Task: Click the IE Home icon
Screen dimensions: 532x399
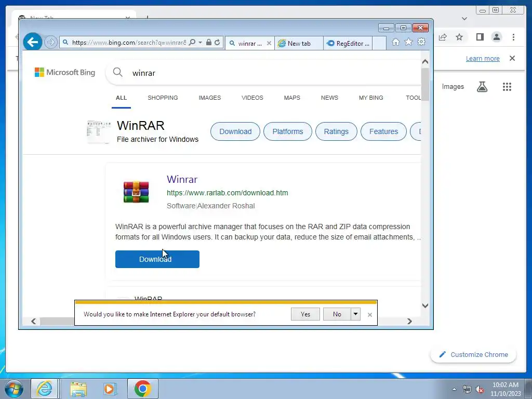Action: 395,42
